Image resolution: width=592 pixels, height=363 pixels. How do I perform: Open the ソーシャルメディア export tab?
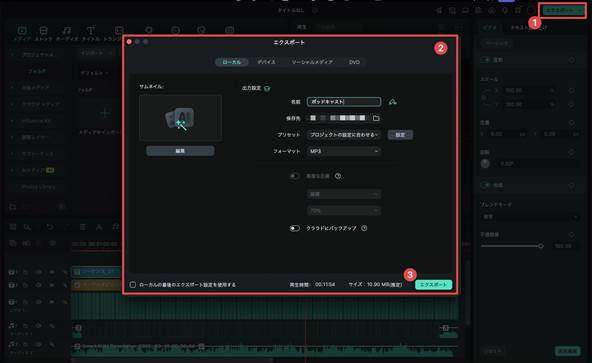pyautogui.click(x=312, y=62)
